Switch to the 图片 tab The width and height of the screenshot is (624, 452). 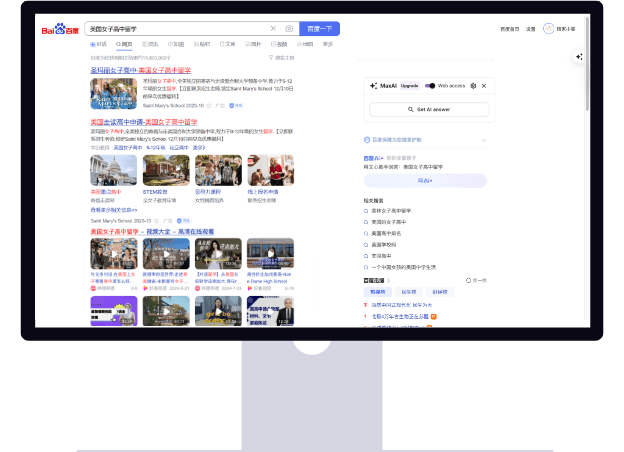click(x=255, y=45)
